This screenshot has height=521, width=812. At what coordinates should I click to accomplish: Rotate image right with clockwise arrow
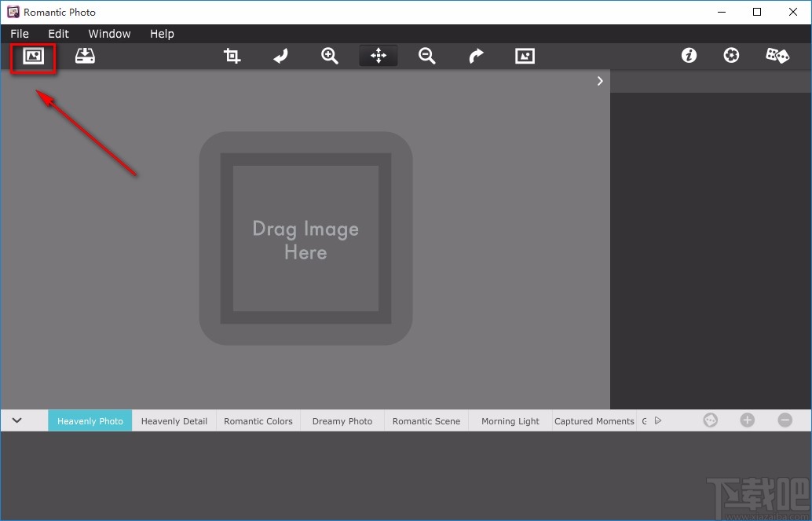(x=476, y=56)
